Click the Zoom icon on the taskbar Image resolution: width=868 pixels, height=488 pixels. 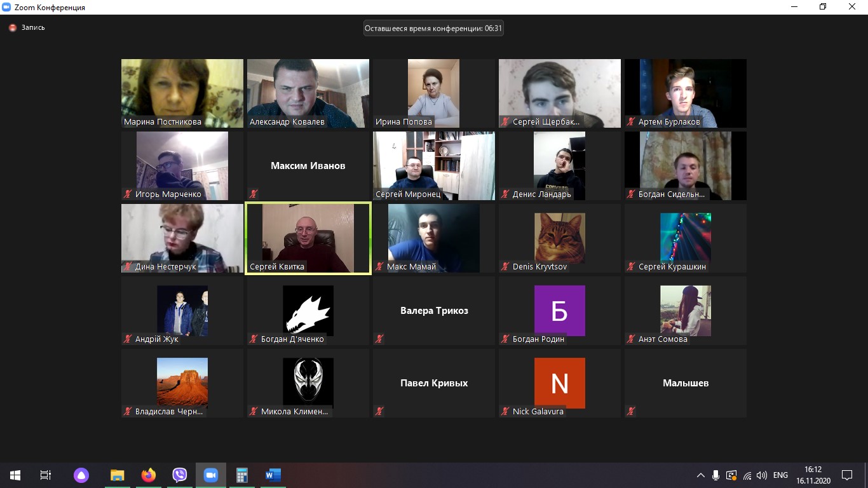point(211,475)
